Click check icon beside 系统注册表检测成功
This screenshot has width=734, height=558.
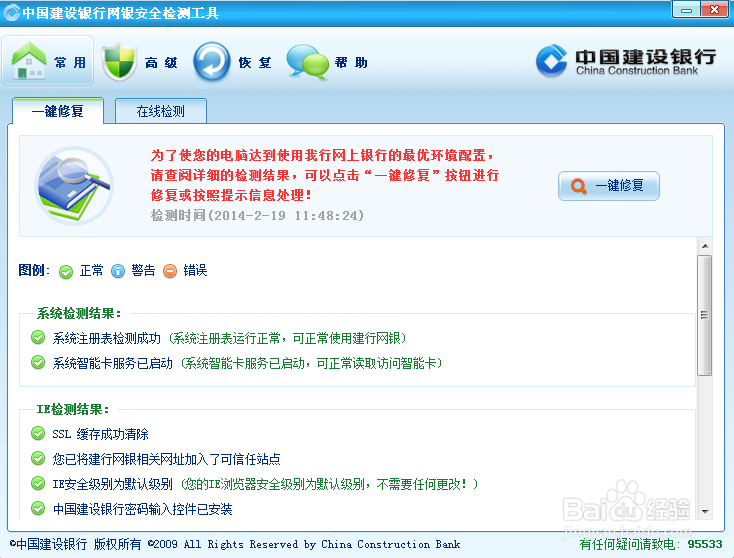click(x=38, y=337)
